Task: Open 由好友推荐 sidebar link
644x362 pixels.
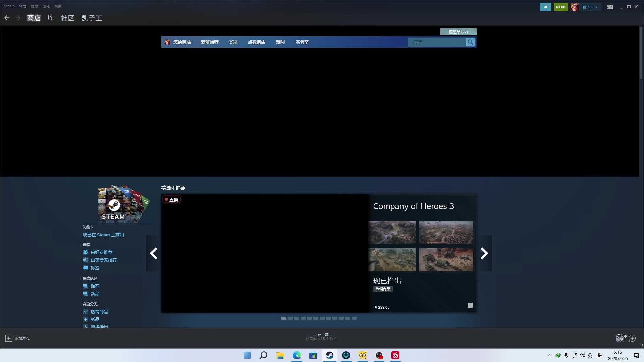Action: click(x=101, y=252)
